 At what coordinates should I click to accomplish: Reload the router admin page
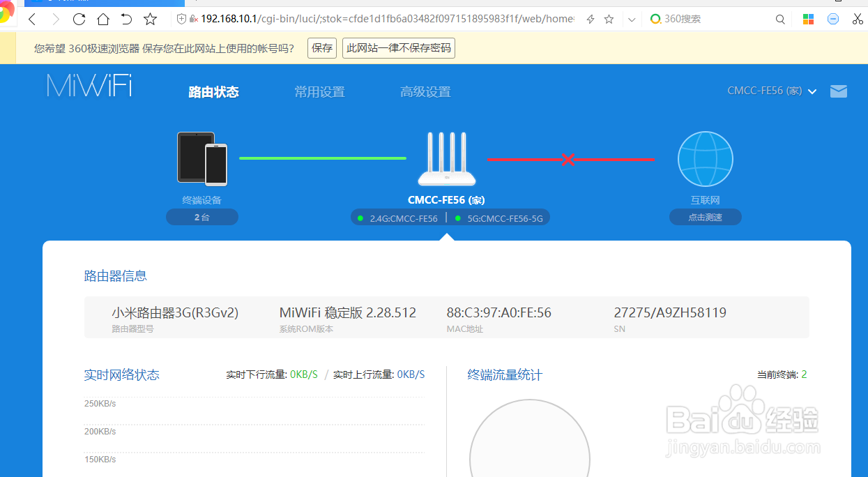(x=79, y=19)
